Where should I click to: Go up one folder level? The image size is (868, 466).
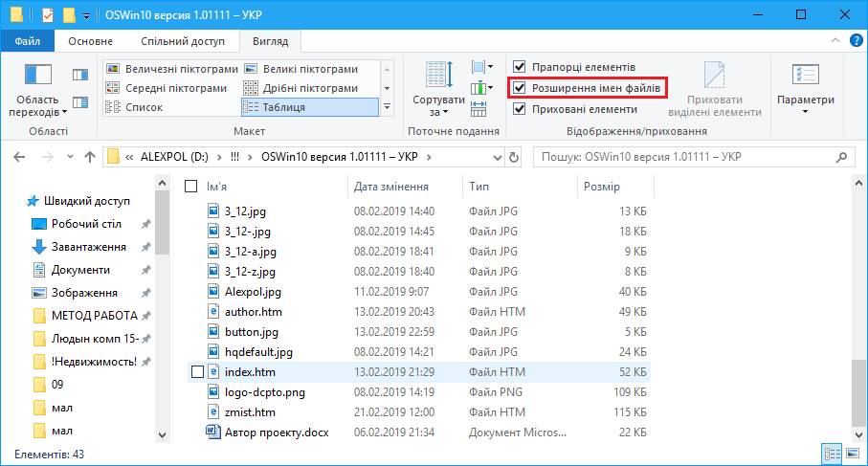pos(90,157)
